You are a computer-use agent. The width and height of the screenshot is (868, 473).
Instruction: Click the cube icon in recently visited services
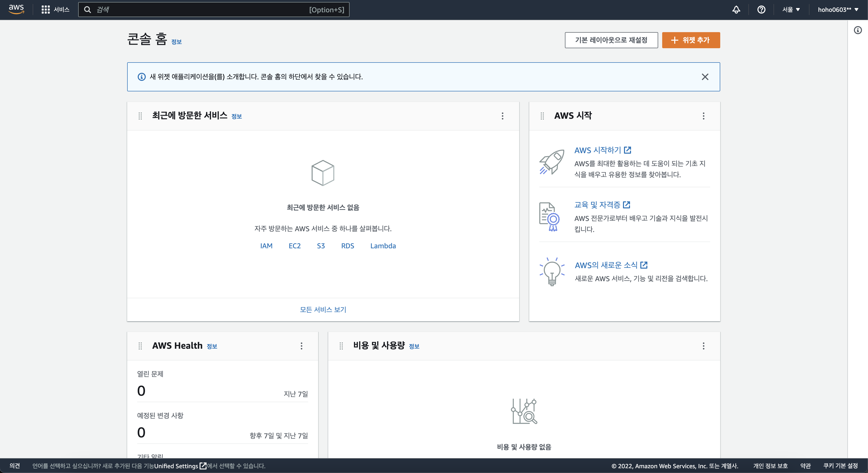coord(323,173)
